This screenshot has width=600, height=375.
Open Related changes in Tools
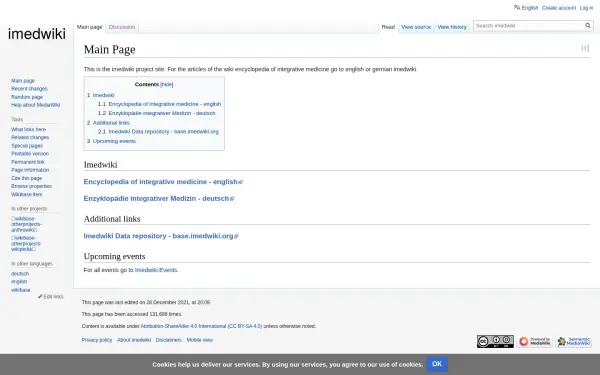pos(30,138)
